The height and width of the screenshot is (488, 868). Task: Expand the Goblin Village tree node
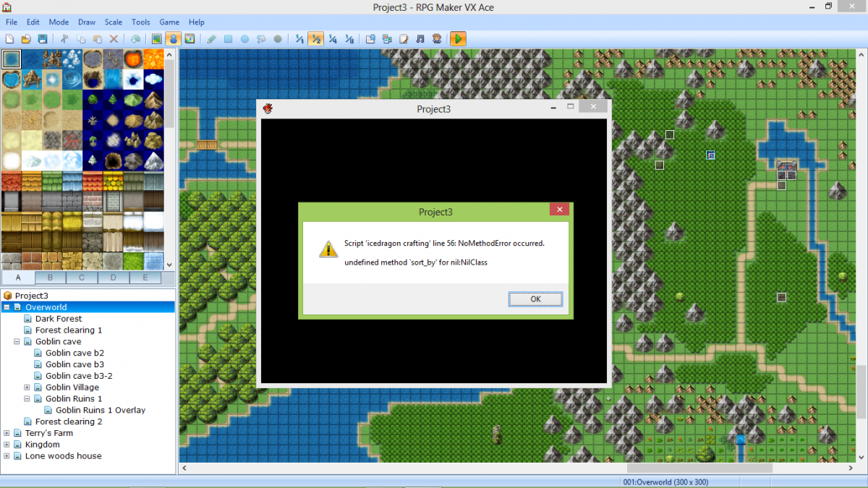tap(27, 388)
